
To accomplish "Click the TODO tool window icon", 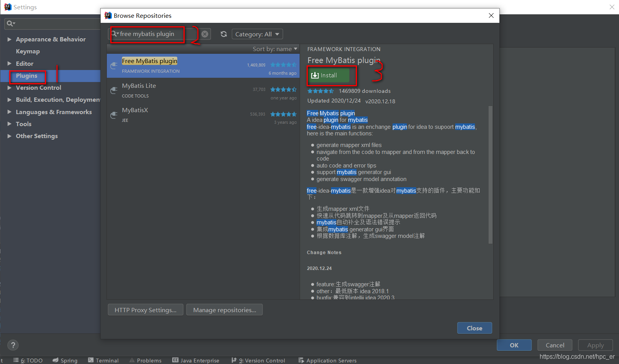I will 16,360.
